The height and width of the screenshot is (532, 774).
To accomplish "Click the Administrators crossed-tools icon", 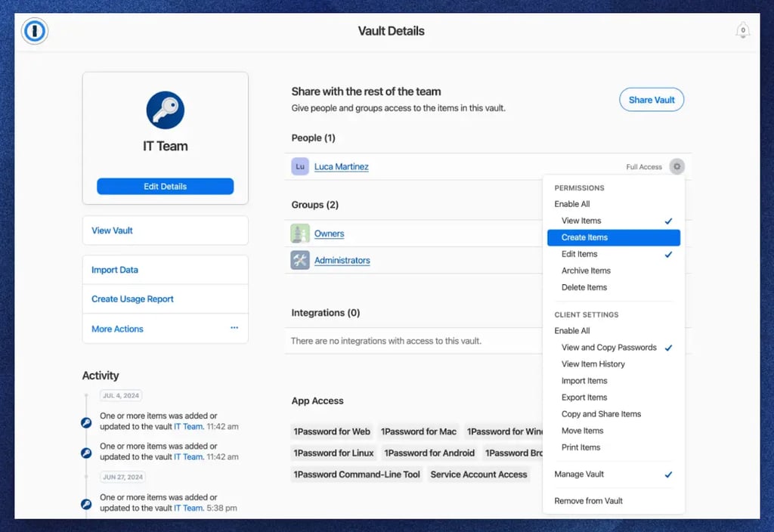I will pos(299,261).
